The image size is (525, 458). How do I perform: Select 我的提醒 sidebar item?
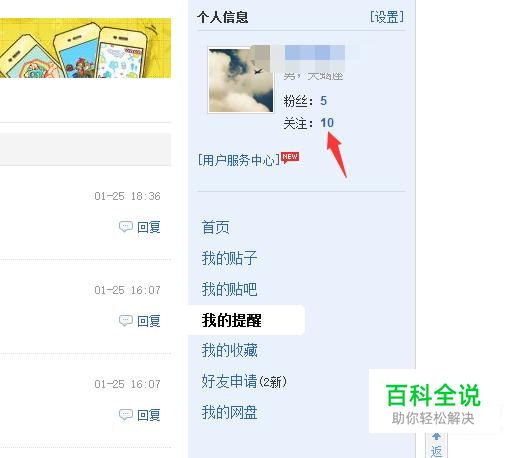pos(232,320)
